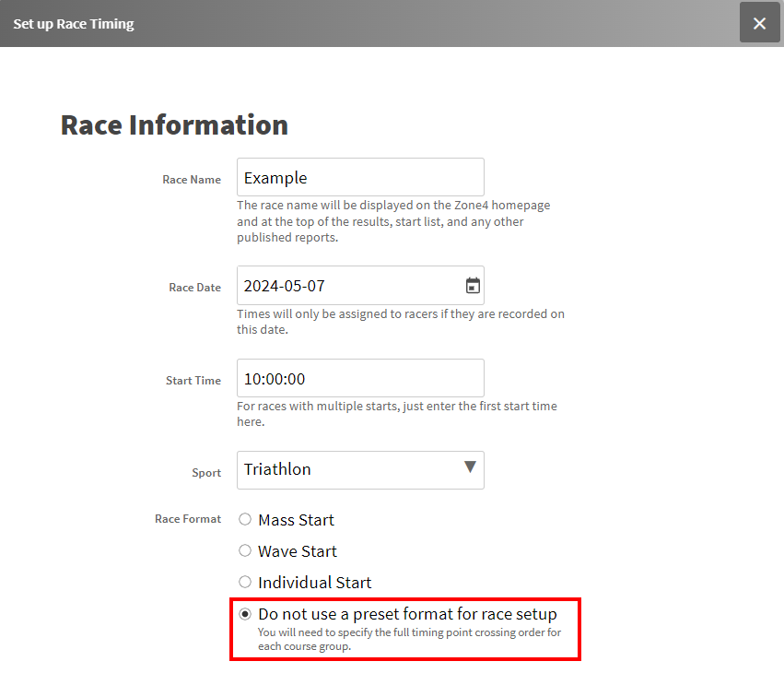Open the calendar picker in Race Date
Image resolution: width=784 pixels, height=685 pixels.
click(473, 286)
